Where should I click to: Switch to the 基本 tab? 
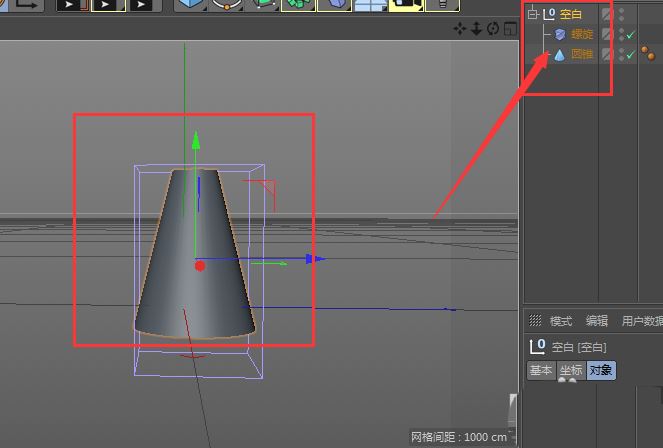click(x=541, y=370)
